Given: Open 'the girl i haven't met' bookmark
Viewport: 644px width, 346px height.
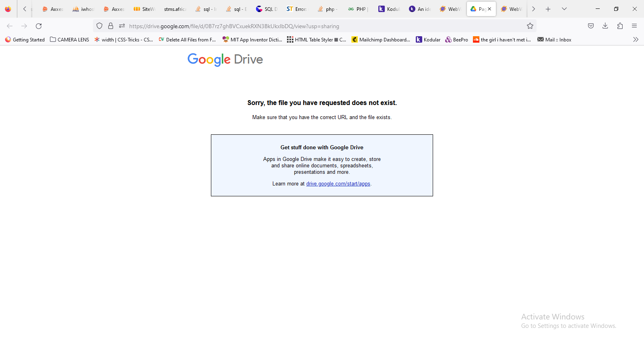Looking at the screenshot, I should pos(502,39).
